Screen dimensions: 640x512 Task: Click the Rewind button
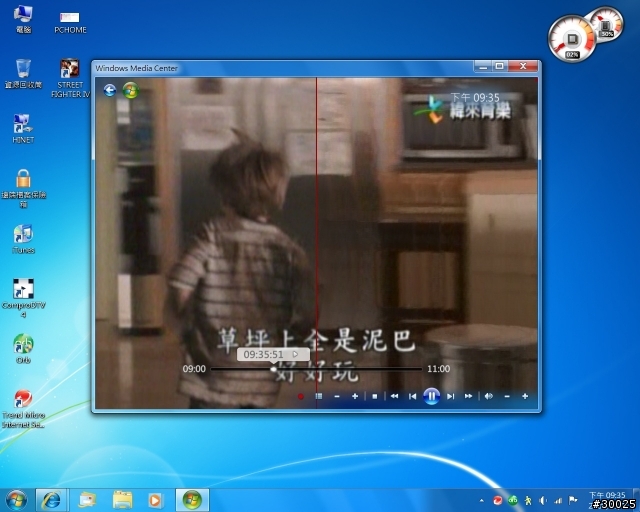[394, 396]
